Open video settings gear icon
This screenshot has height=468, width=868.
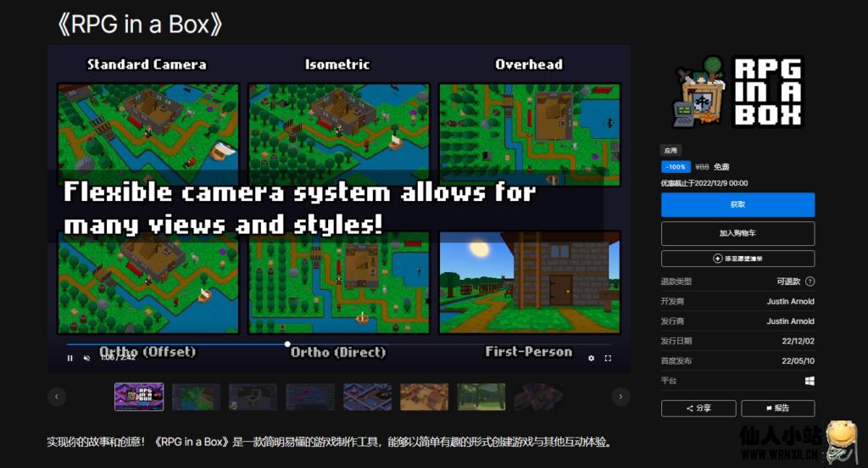pos(591,359)
